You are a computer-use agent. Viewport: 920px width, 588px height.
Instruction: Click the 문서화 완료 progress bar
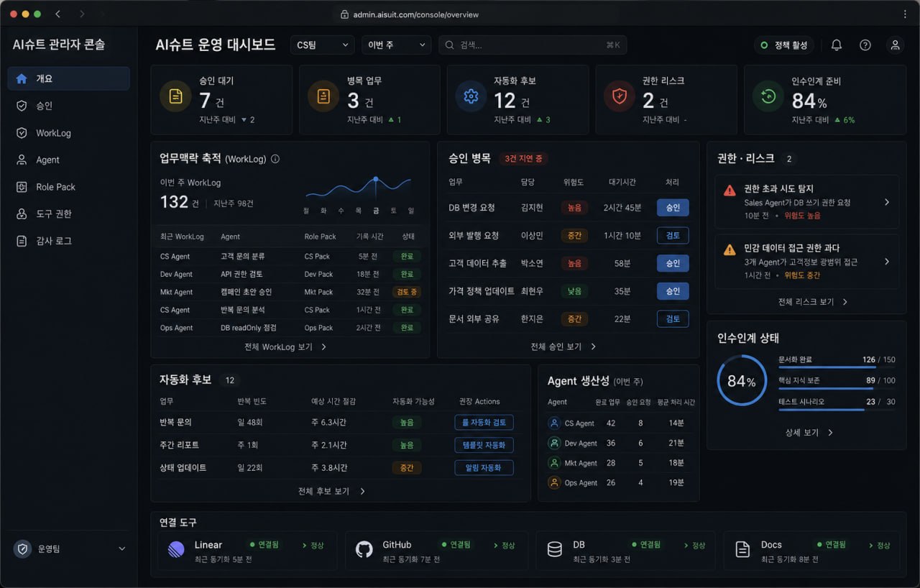point(837,367)
